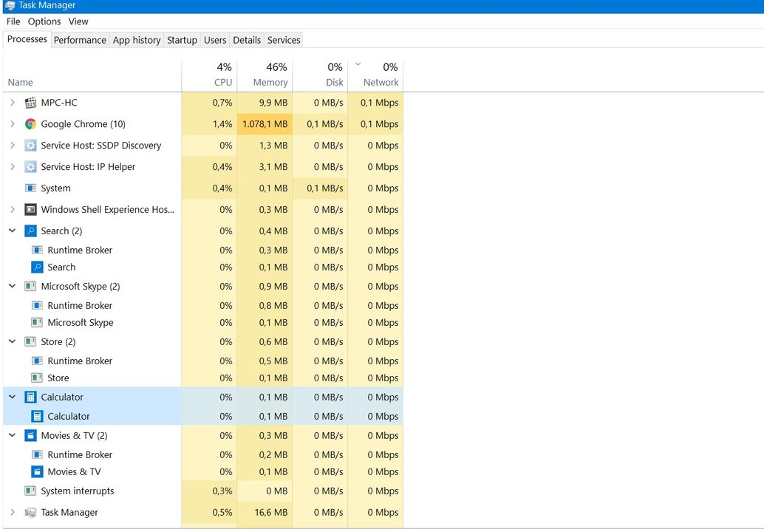Expand the Windows Shell Experience Host group
Screen dimensions: 764x532
pos(13,210)
